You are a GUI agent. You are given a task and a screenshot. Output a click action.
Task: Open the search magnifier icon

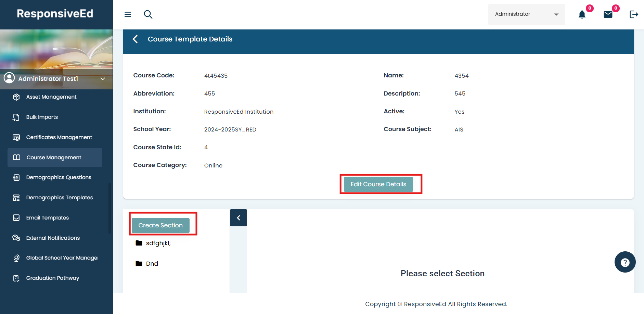tap(148, 14)
